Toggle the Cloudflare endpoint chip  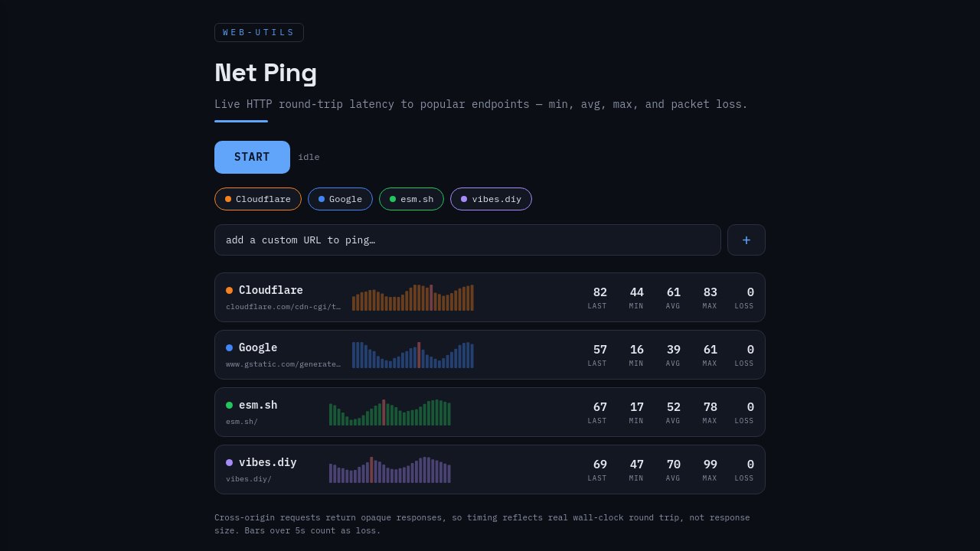[x=258, y=199]
